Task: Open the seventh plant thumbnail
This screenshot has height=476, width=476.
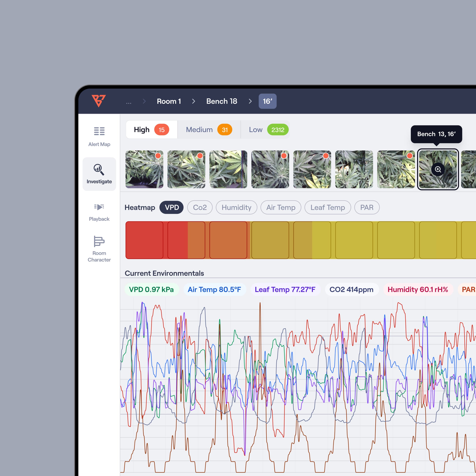Action: pos(396,169)
